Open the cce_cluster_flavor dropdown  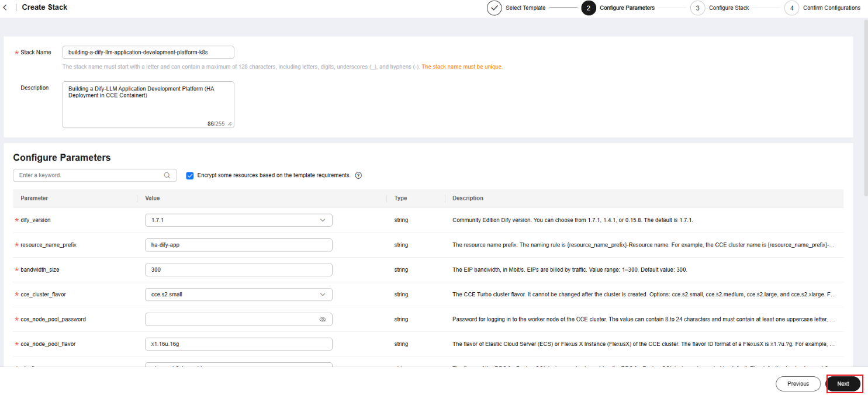[x=238, y=294]
